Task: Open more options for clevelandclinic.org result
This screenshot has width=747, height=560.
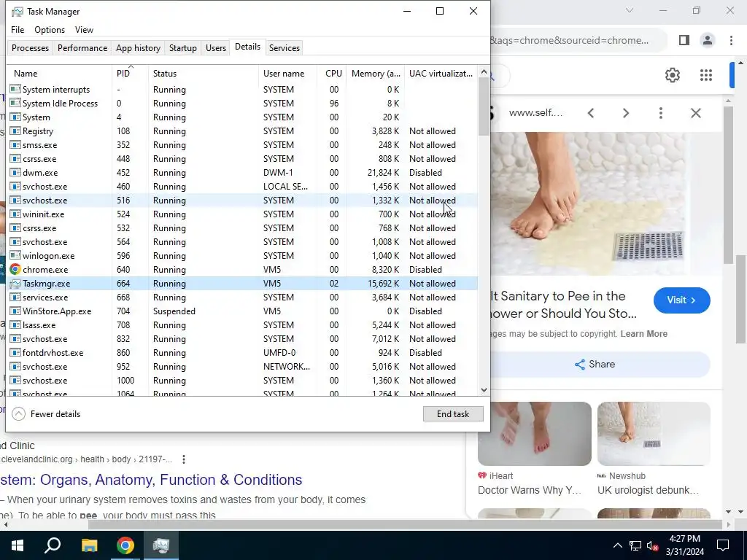Action: [x=183, y=459]
